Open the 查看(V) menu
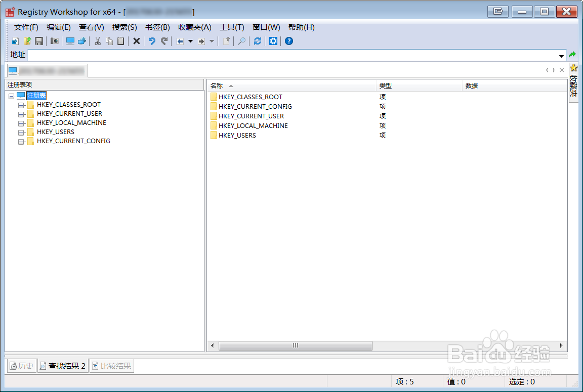Image resolution: width=583 pixels, height=392 pixels. tap(92, 27)
